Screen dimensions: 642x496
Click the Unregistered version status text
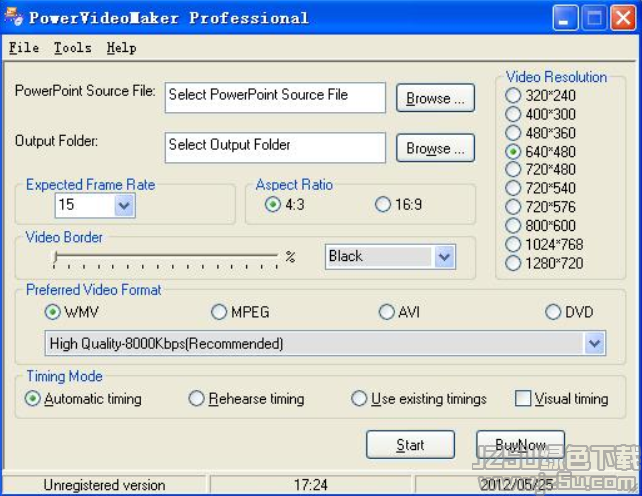(x=104, y=485)
